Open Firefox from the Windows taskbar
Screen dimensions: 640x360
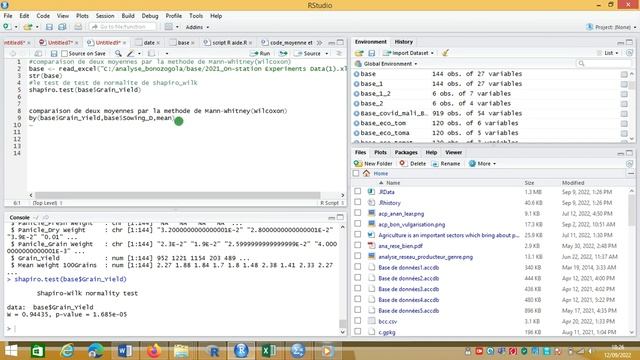[x=154, y=351]
